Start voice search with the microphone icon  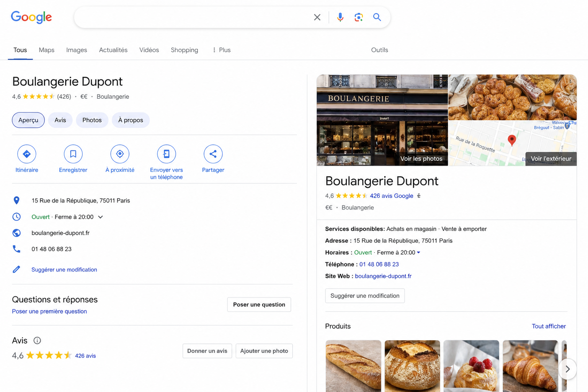tap(340, 17)
